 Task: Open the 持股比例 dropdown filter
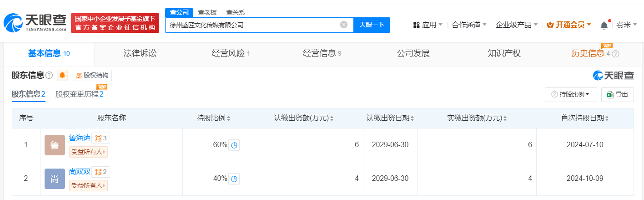[571, 94]
